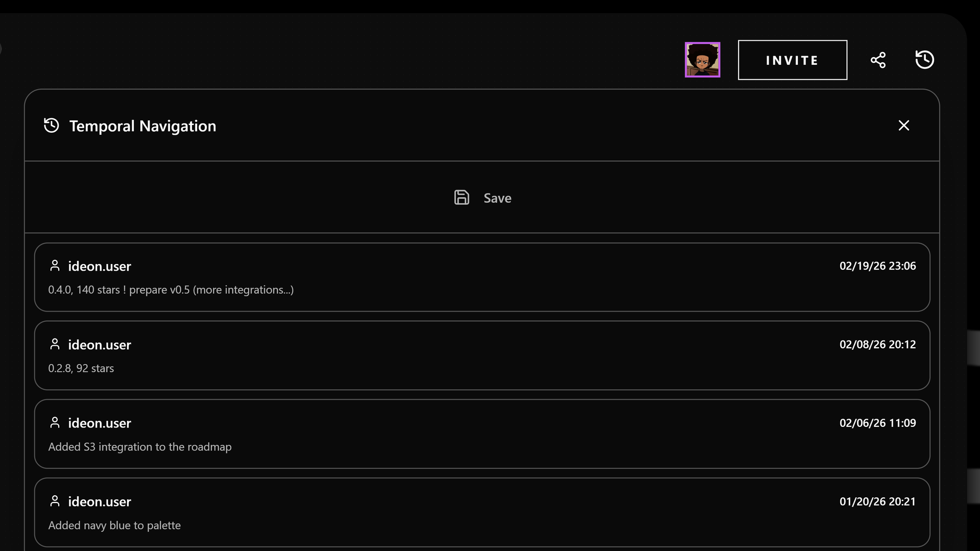This screenshot has height=551, width=980.
Task: Select snapshot '0.4.0, 140 stars' entry
Action: click(482, 277)
